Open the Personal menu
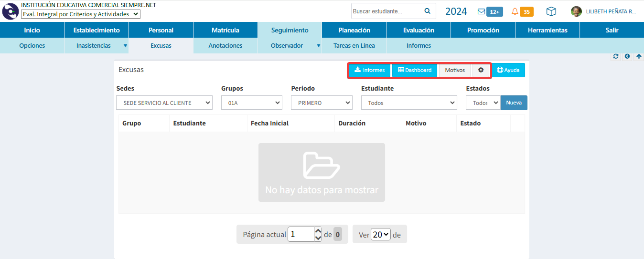 [x=161, y=30]
